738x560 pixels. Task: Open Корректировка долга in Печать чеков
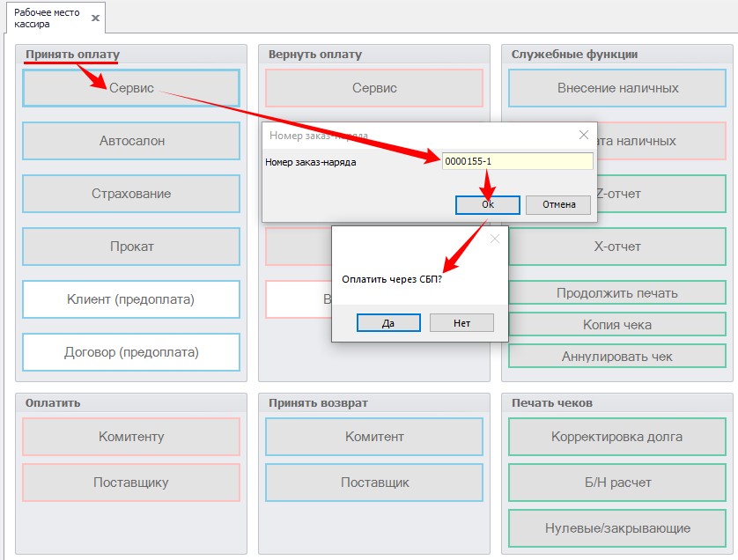click(x=617, y=437)
